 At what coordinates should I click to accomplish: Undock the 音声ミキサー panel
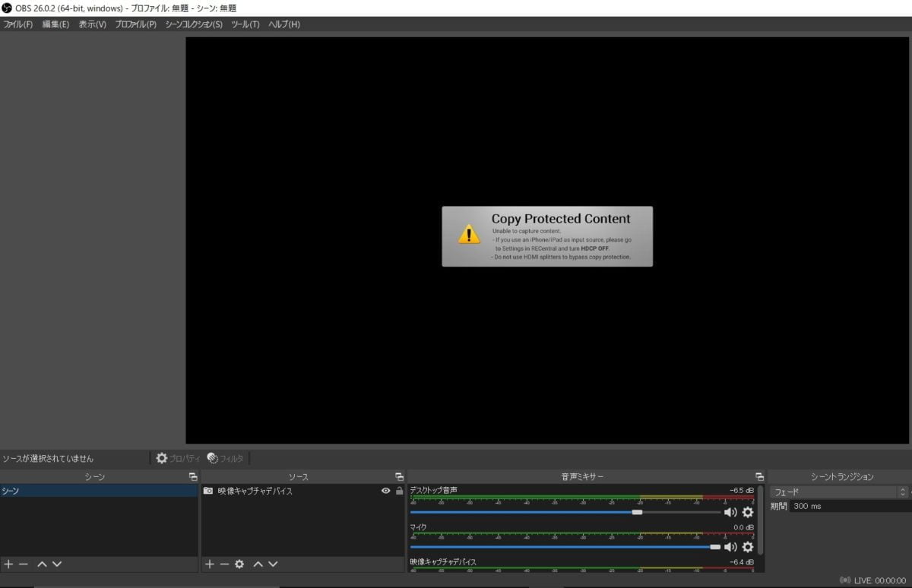point(758,477)
